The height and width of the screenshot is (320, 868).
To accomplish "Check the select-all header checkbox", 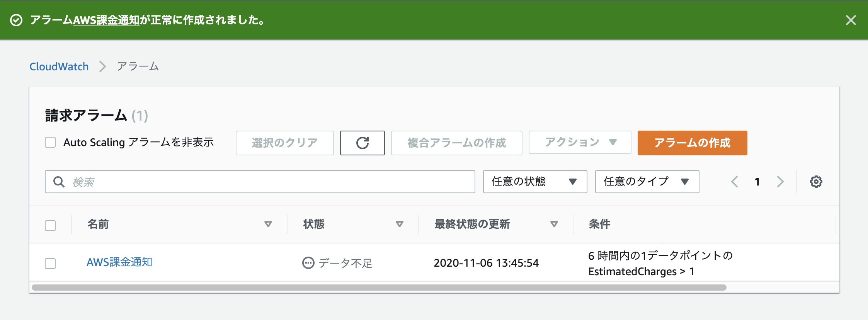I will tap(50, 225).
